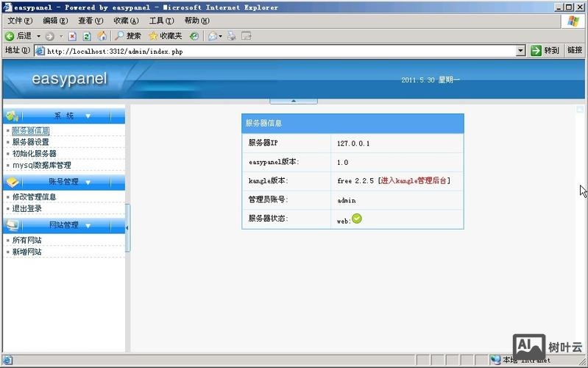Image resolution: width=588 pixels, height=368 pixels.
Task: Stop page loading with red X icon
Action: pyautogui.click(x=72, y=36)
